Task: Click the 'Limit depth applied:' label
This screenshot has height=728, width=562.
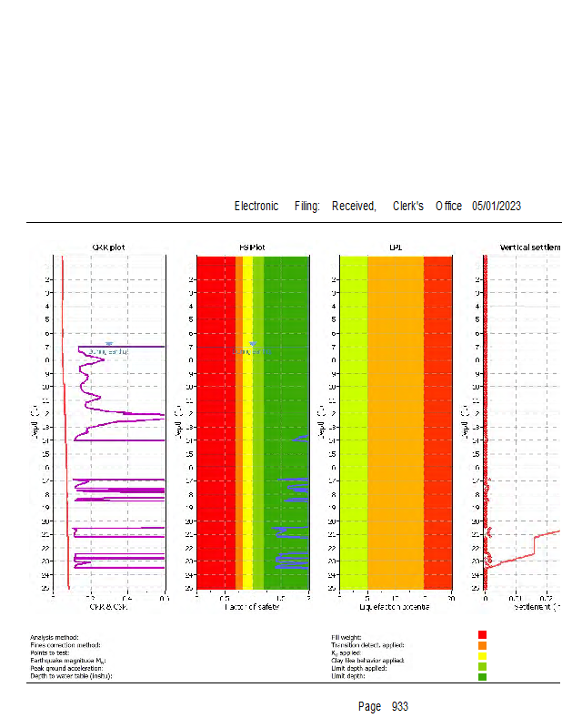Action: pyautogui.click(x=360, y=668)
